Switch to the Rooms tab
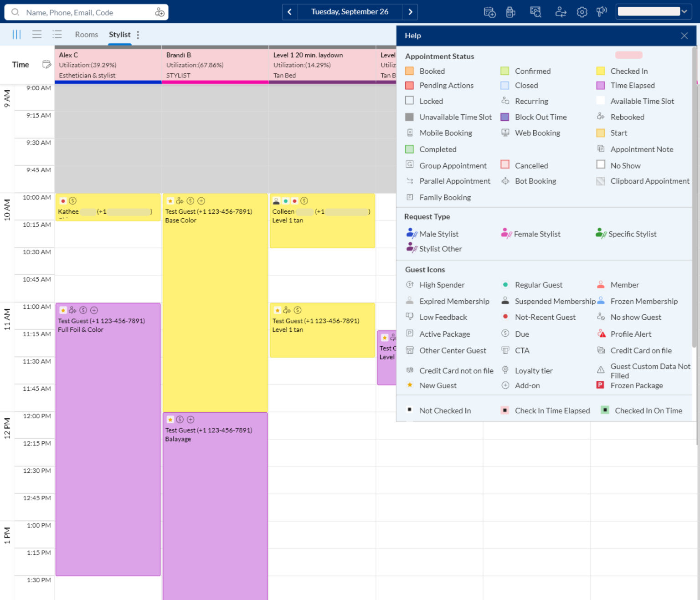This screenshot has height=600, width=700. point(87,35)
